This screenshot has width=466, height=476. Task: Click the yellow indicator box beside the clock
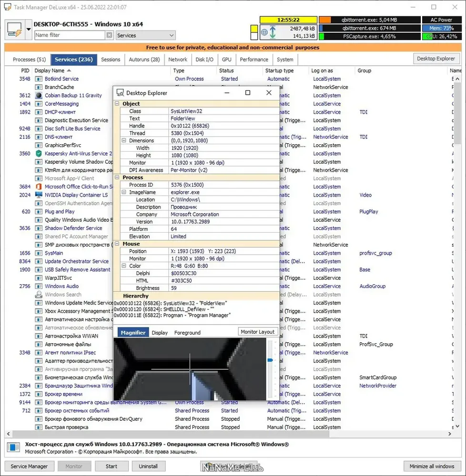(254, 29)
